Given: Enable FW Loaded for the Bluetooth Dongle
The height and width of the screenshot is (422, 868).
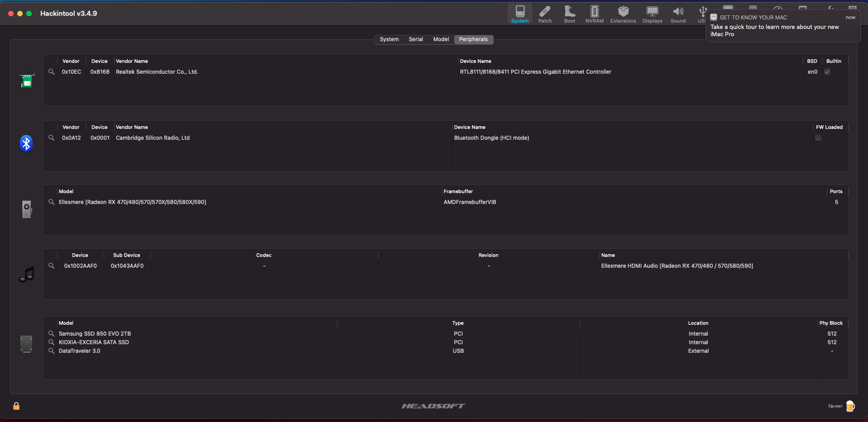Looking at the screenshot, I should click(818, 138).
